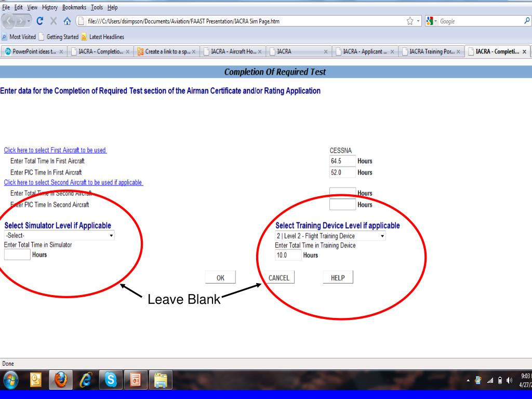Click the browser Forward arrow button
This screenshot has width=532, height=399.
tap(21, 21)
